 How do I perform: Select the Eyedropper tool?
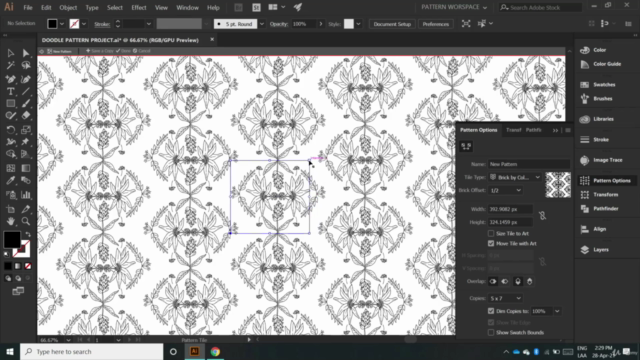click(11, 180)
